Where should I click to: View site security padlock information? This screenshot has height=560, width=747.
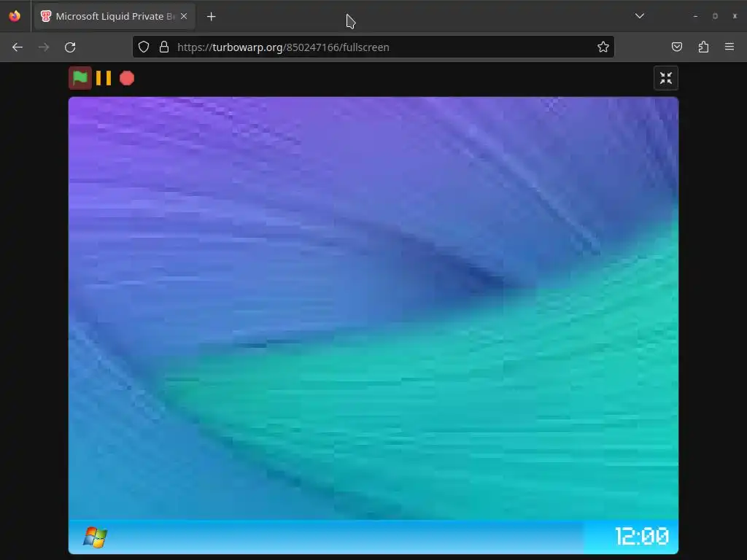[x=164, y=47]
